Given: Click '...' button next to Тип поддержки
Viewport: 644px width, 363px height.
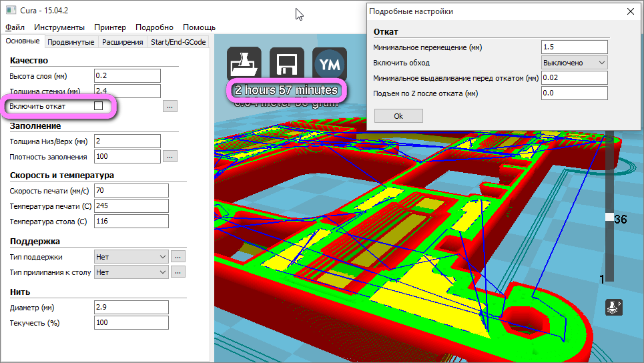Looking at the screenshot, I should pyautogui.click(x=178, y=256).
